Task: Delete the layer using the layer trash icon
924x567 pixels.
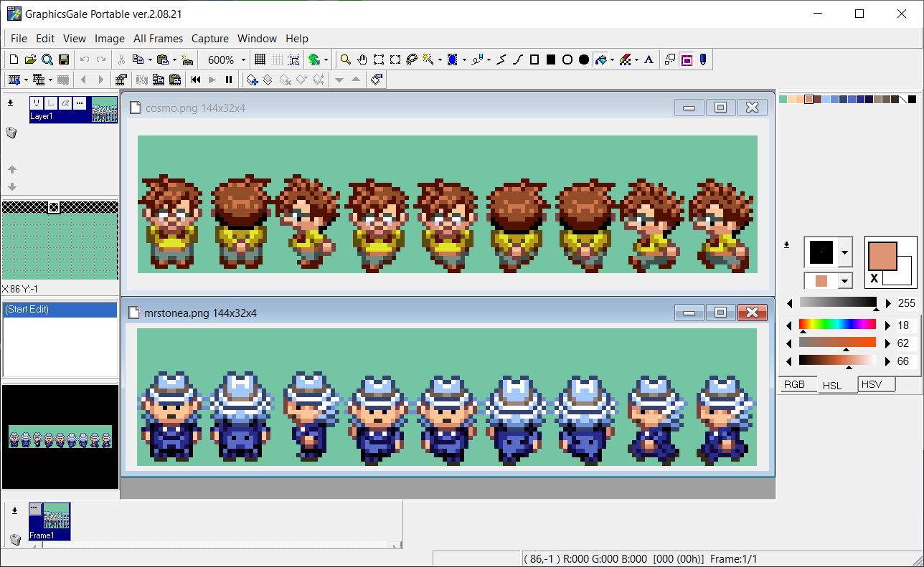Action: pyautogui.click(x=11, y=133)
